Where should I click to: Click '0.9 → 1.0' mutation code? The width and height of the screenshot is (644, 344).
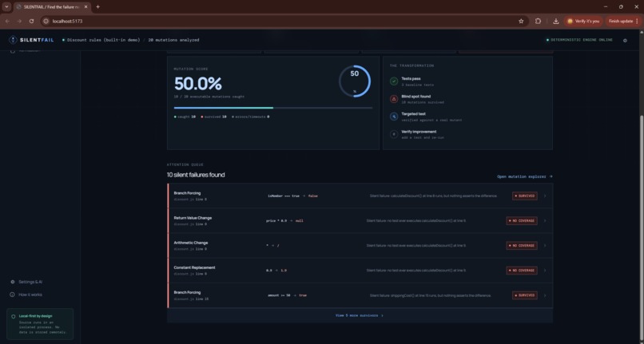pos(276,271)
